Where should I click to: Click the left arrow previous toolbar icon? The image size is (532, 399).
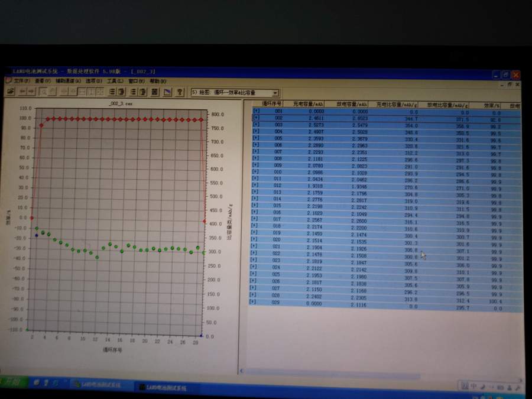click(22, 92)
